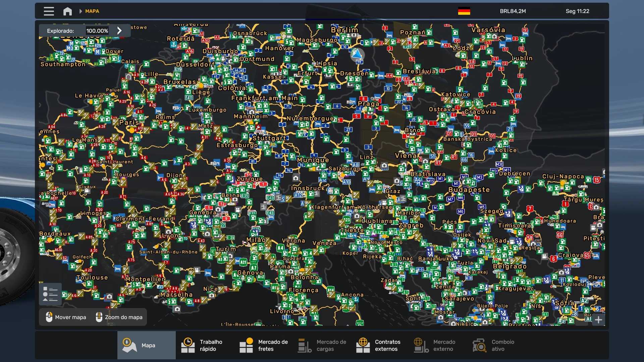Click the Ljubliana city label

tap(377, 221)
